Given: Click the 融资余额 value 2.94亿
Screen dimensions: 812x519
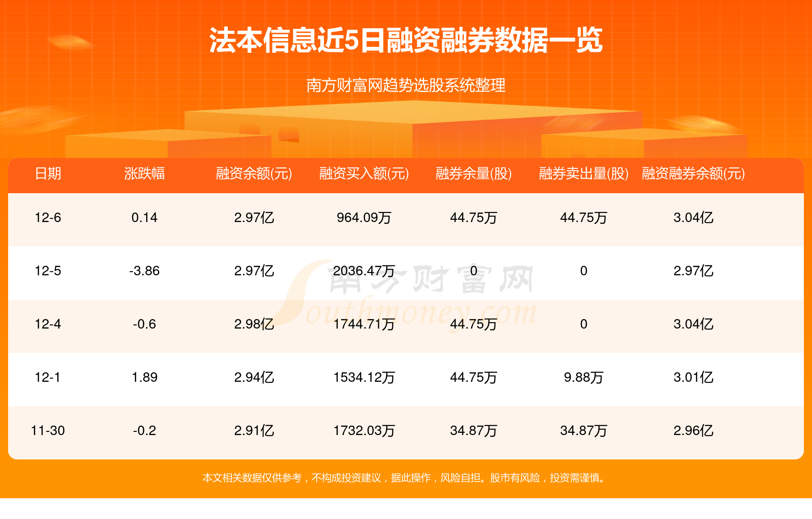Looking at the screenshot, I should pyautogui.click(x=254, y=377).
